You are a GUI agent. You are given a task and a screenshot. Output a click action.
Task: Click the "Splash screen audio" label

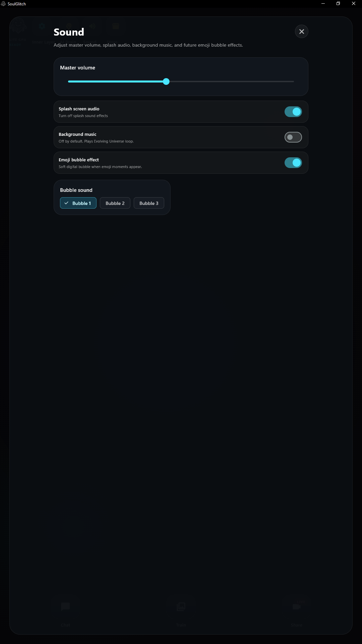click(79, 109)
